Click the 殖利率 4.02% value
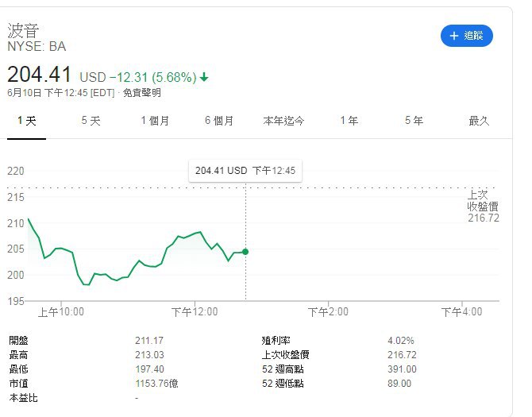The height and width of the screenshot is (417, 532). [x=400, y=341]
